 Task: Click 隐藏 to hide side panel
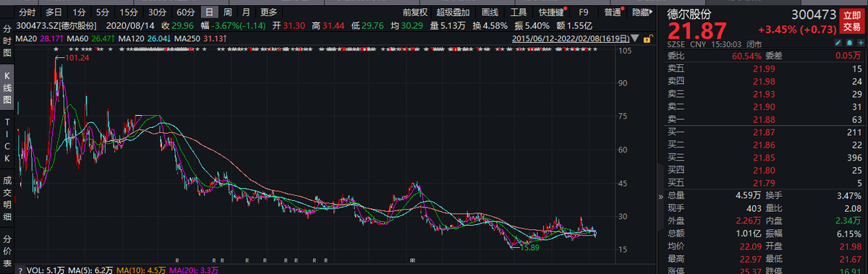[642, 12]
